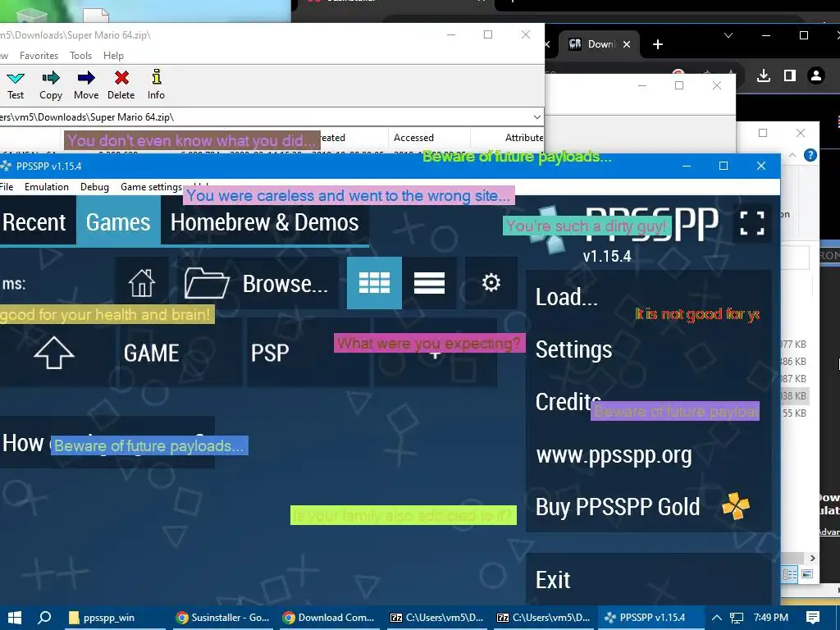The image size is (840, 630).
Task: Open the Windows Start menu
Action: tap(15, 618)
